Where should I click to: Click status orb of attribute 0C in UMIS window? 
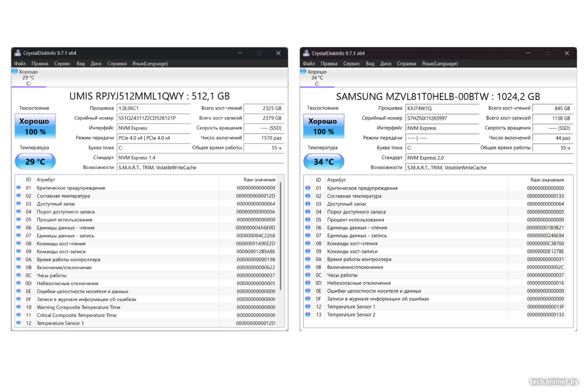pos(19,275)
